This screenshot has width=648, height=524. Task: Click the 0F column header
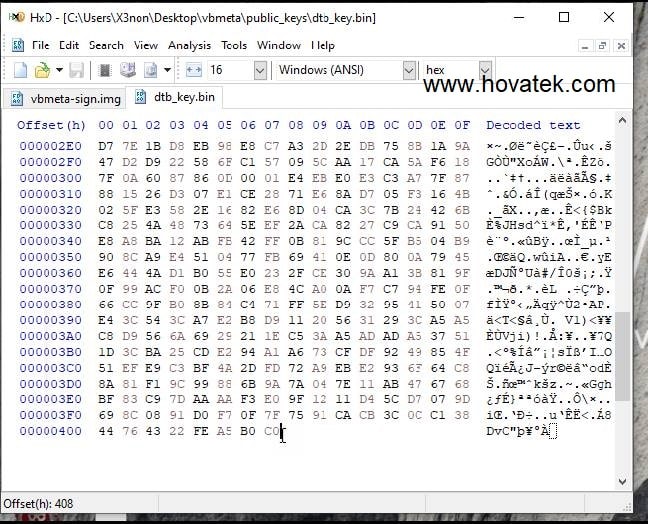tap(462, 125)
